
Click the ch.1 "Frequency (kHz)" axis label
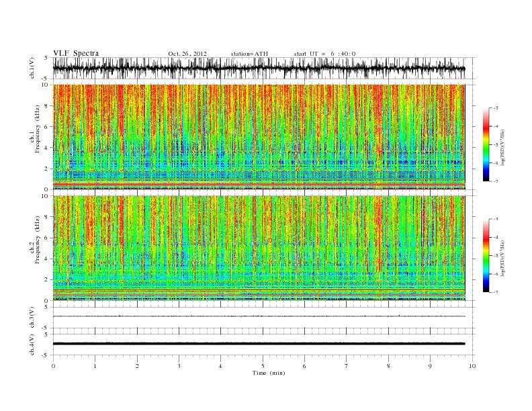[x=37, y=129]
